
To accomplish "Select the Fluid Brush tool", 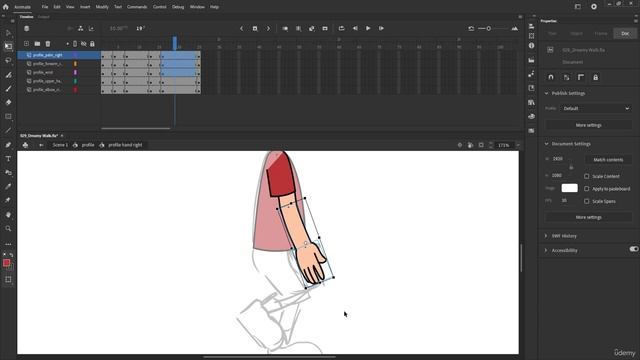I will coord(8,75).
